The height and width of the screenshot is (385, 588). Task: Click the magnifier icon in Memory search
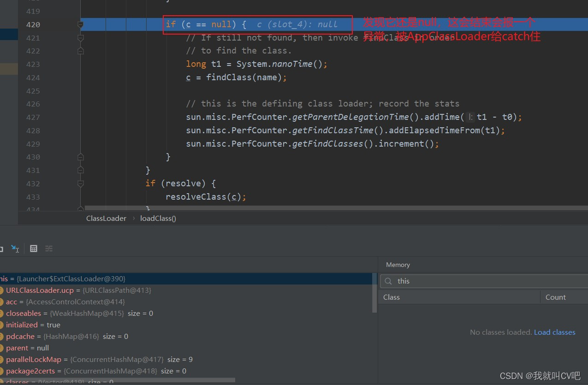pos(389,281)
